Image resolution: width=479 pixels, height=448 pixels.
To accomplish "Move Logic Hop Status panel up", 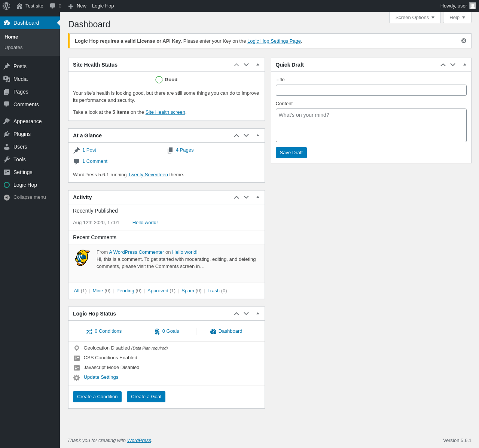I will pos(237,314).
